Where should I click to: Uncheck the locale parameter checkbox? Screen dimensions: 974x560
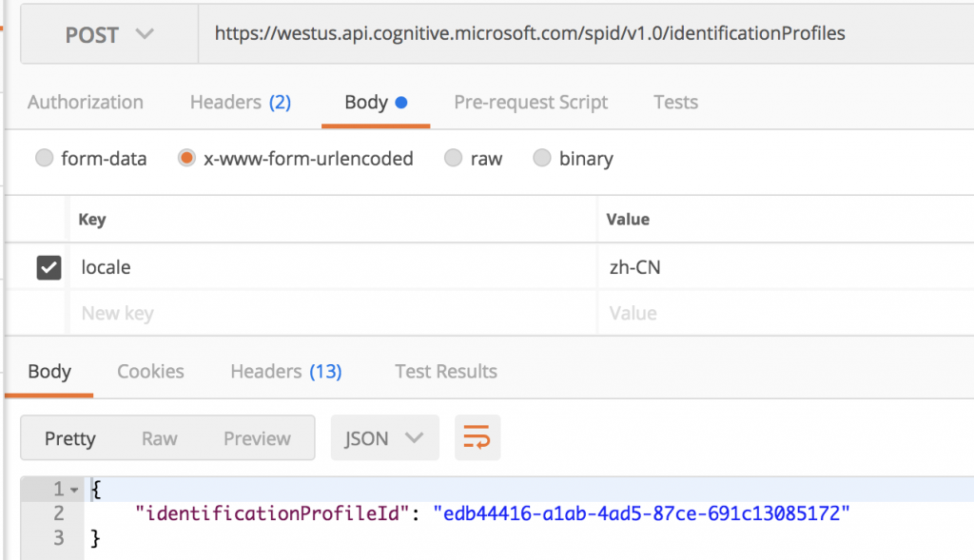click(49, 268)
